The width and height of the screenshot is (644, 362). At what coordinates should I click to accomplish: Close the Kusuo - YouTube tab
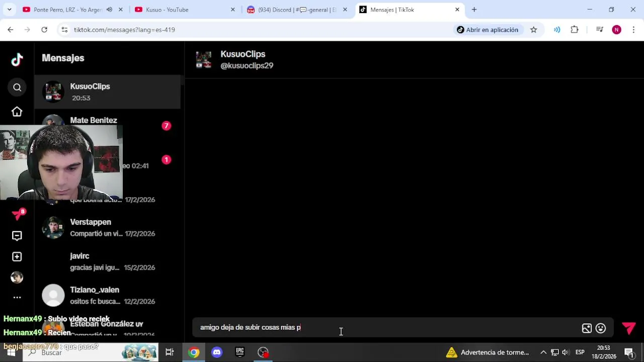tap(232, 10)
